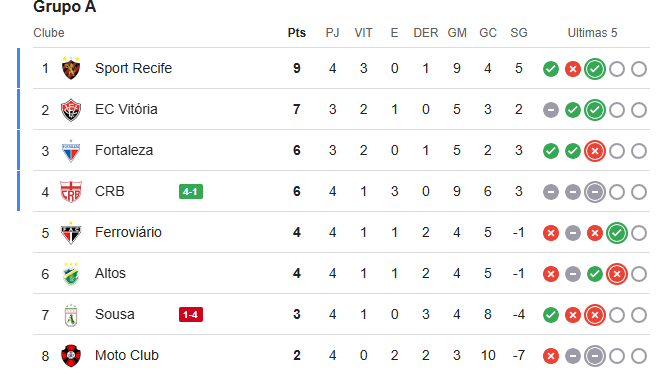Click the EC Vitória club crest
The width and height of the screenshot is (669, 386).
[x=71, y=110]
